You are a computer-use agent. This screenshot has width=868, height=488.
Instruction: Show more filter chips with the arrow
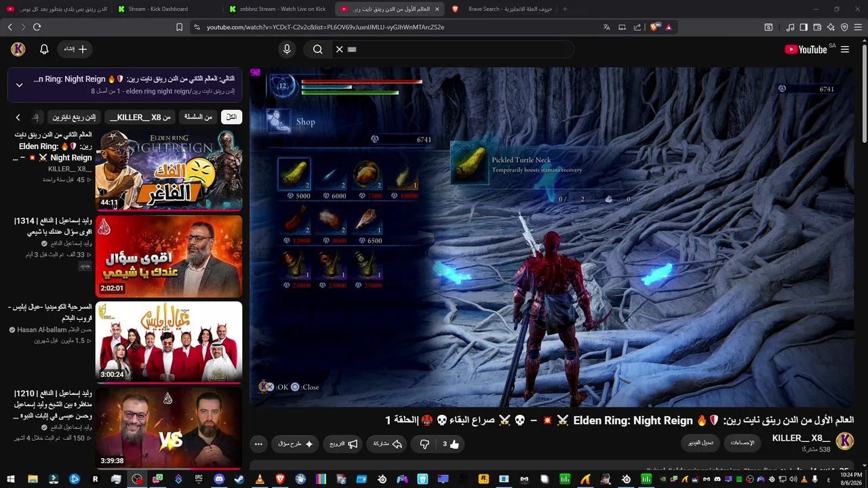[x=18, y=117]
